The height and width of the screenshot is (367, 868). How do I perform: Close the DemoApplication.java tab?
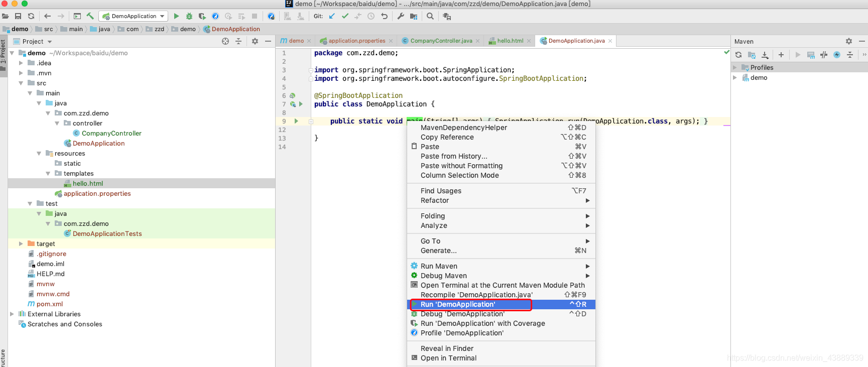pyautogui.click(x=610, y=41)
